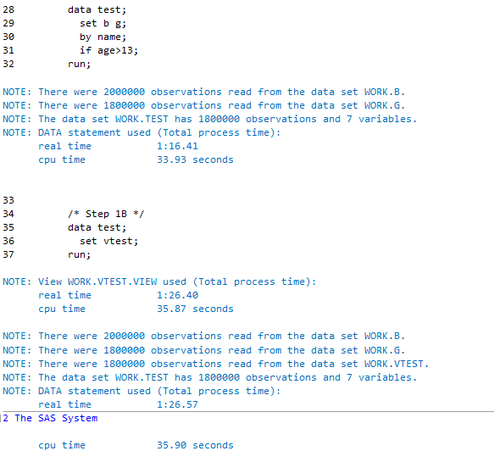Click the cpu time 33.93 seconds line

coord(136,160)
